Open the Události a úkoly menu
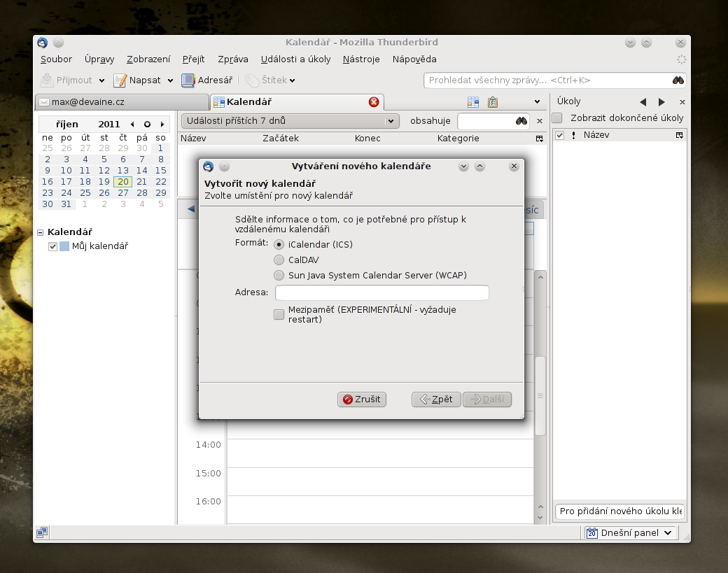Viewport: 728px width, 573px height. click(x=295, y=59)
